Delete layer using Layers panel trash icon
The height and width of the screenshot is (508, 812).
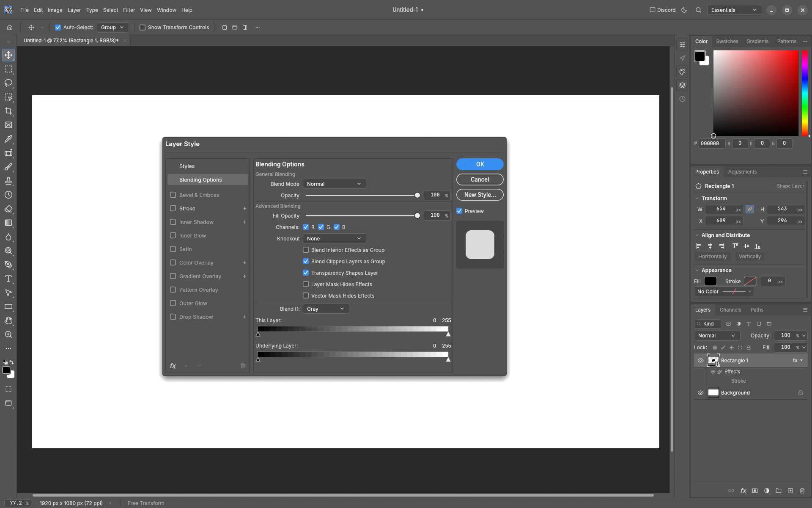click(x=802, y=491)
